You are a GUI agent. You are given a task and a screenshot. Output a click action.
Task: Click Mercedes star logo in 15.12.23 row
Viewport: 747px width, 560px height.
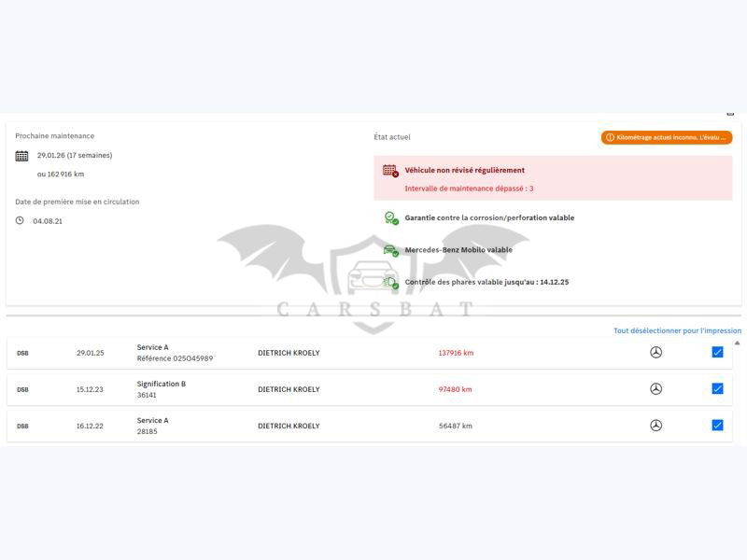coord(655,389)
